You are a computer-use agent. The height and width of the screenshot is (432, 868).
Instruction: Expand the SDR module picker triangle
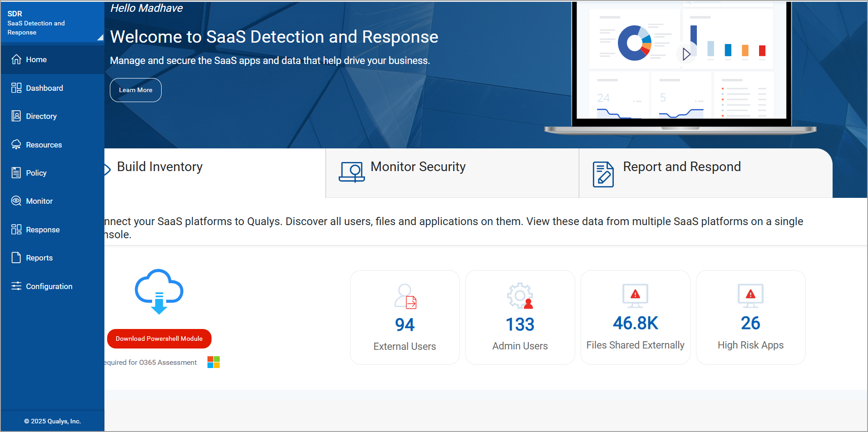click(x=100, y=38)
